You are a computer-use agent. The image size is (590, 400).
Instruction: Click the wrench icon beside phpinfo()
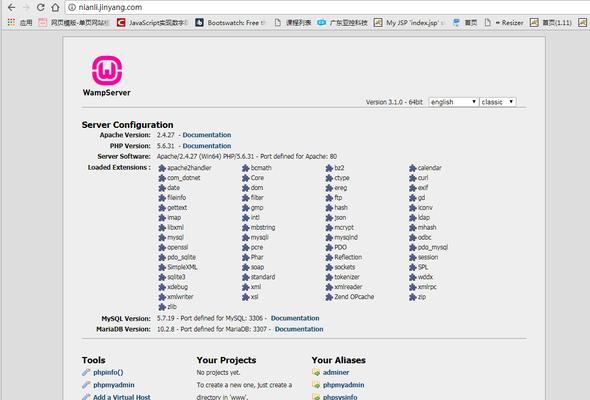click(x=86, y=372)
